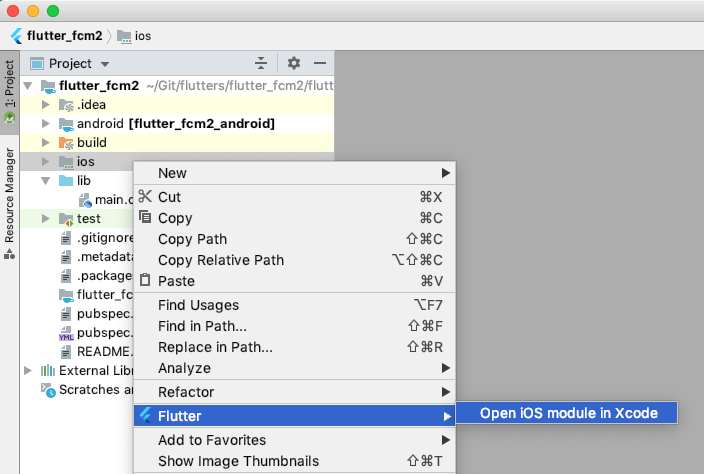Viewport: 704px width, 474px height.
Task: Click the collapse all icon in Project panel
Action: (x=261, y=63)
